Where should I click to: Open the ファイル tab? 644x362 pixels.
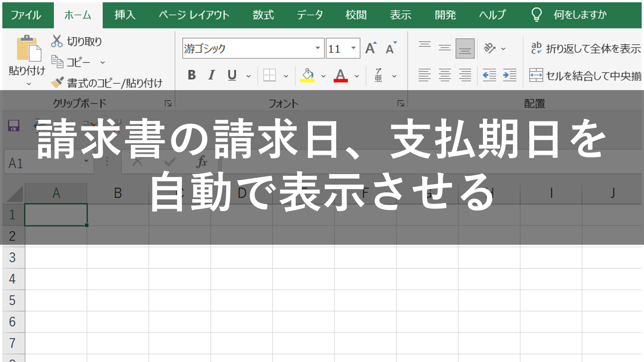(26, 15)
